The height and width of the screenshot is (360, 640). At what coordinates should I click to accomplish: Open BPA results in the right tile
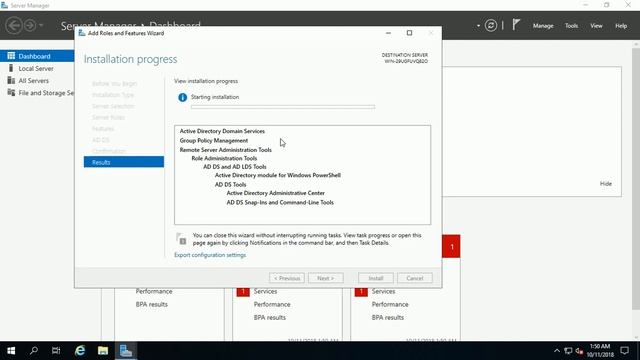click(x=387, y=318)
